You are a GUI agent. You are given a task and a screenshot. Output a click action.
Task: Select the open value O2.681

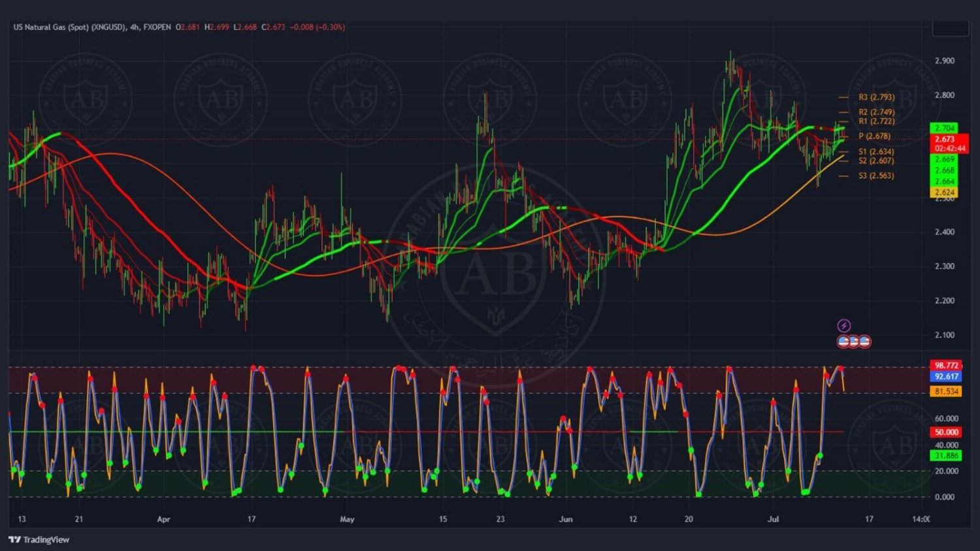click(x=188, y=27)
